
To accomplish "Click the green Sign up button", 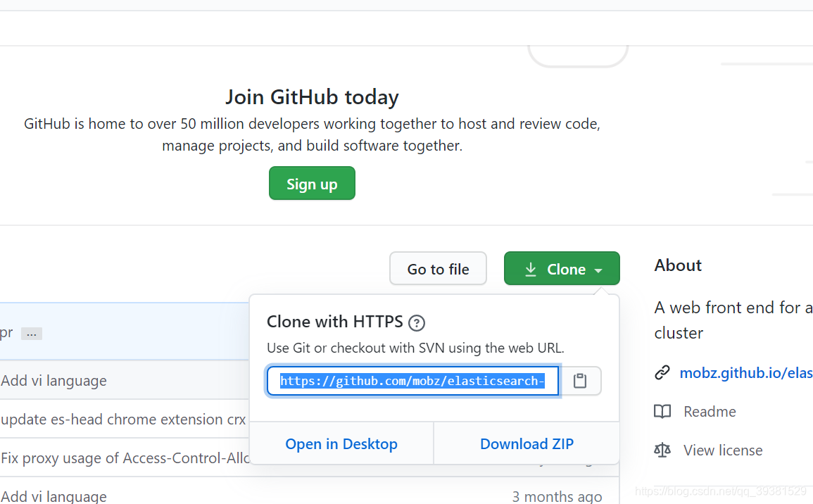I will pyautogui.click(x=312, y=183).
